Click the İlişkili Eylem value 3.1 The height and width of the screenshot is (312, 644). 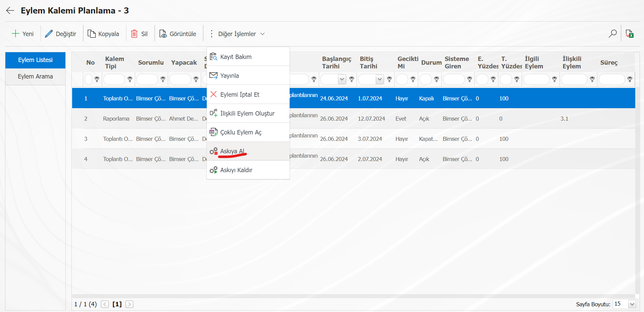[564, 119]
